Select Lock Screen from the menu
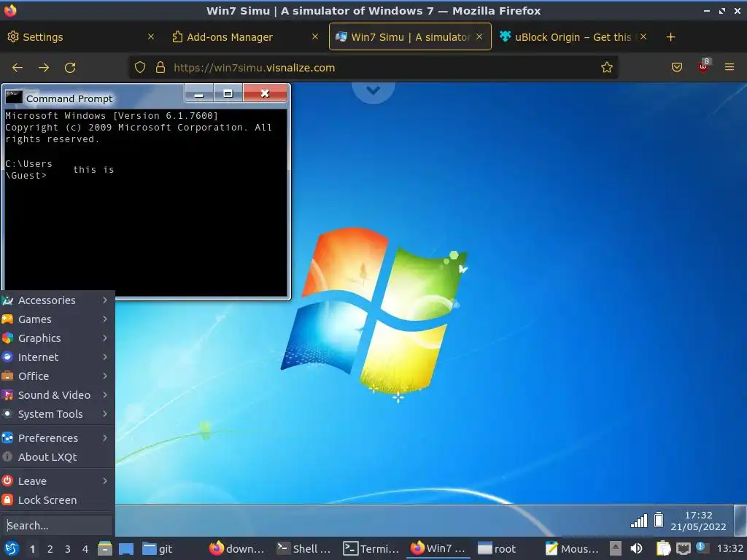Screen dimensions: 747x560 click(57, 500)
